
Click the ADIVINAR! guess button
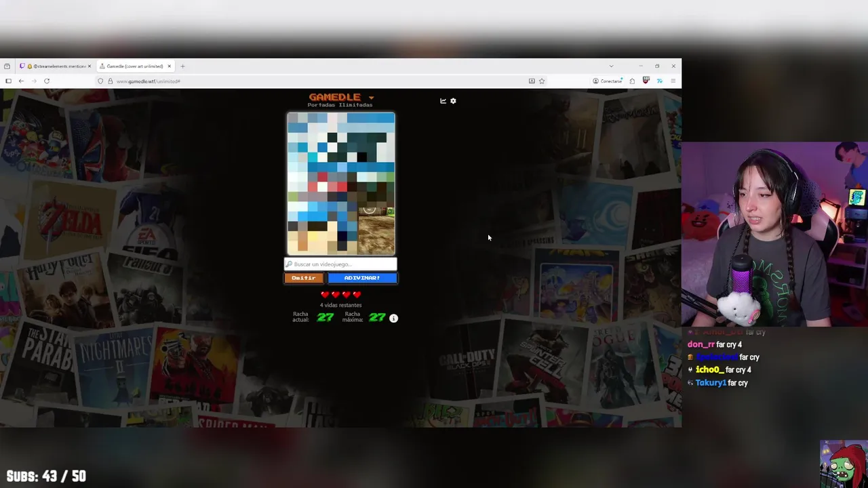[362, 278]
